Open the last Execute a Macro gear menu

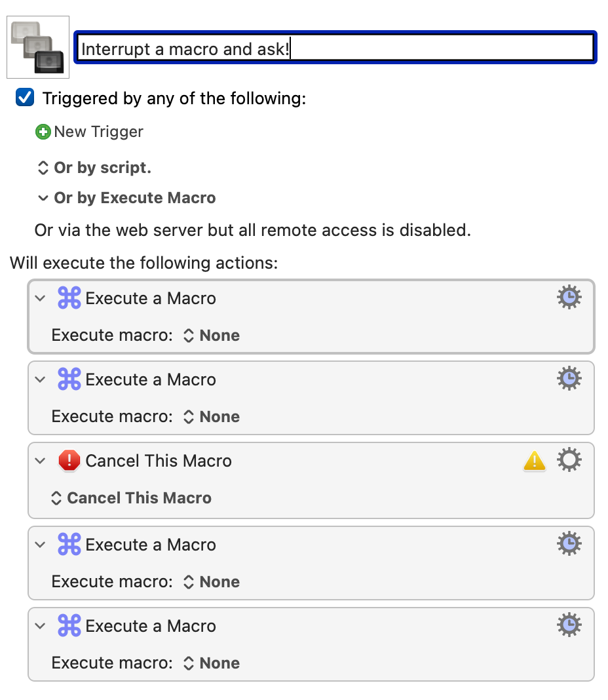pyautogui.click(x=569, y=625)
